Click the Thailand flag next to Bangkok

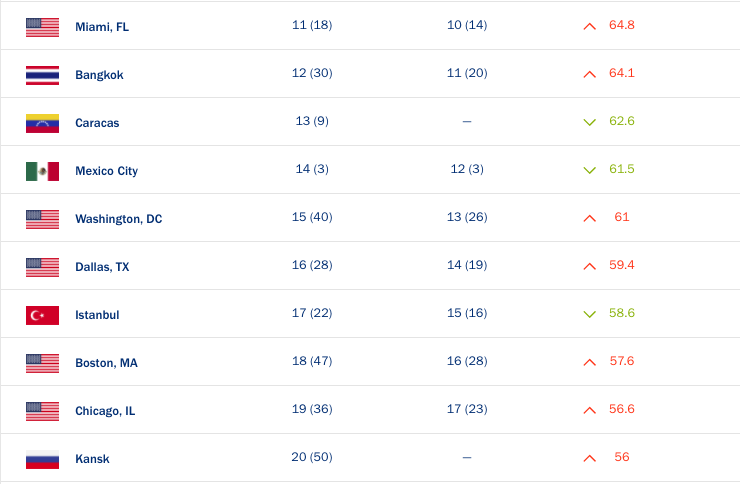tap(42, 75)
